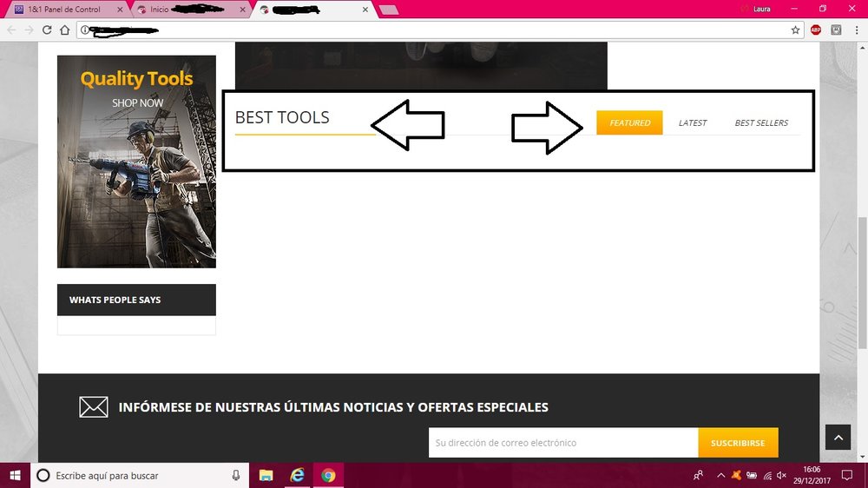Click the WHATS PEOPLE SAYS header
Image resolution: width=868 pixels, height=488 pixels.
pyautogui.click(x=137, y=300)
